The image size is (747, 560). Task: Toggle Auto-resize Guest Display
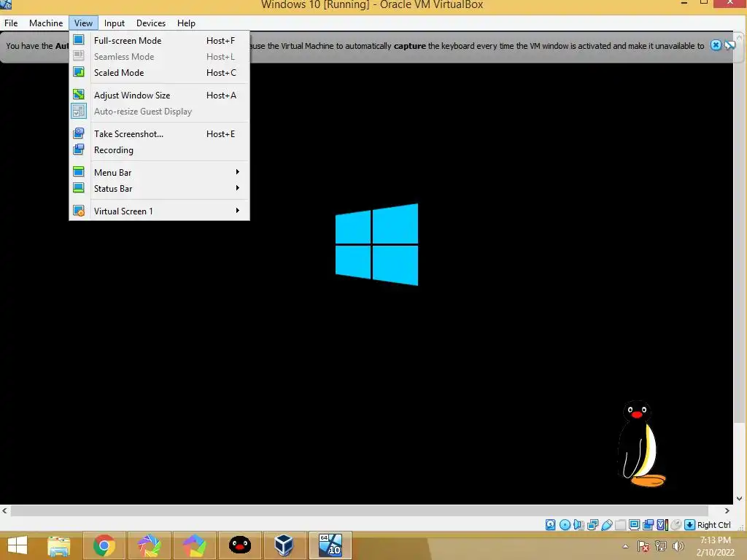[160, 112]
